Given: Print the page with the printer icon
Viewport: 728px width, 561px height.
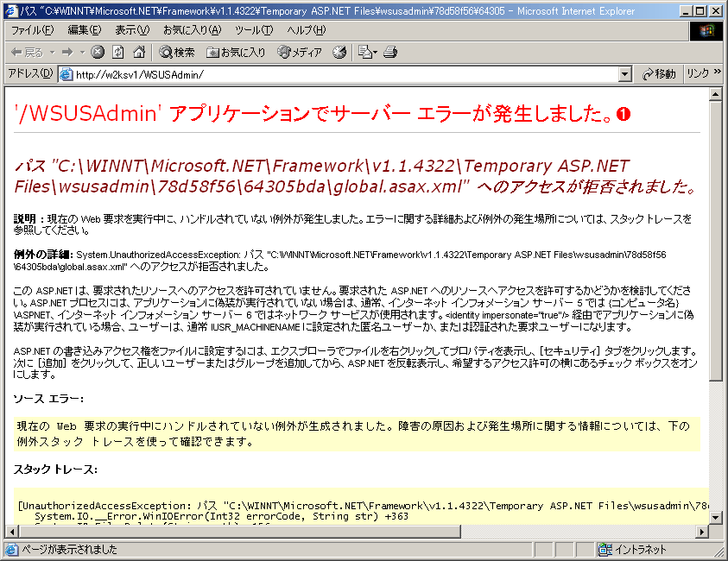Looking at the screenshot, I should pos(390,52).
